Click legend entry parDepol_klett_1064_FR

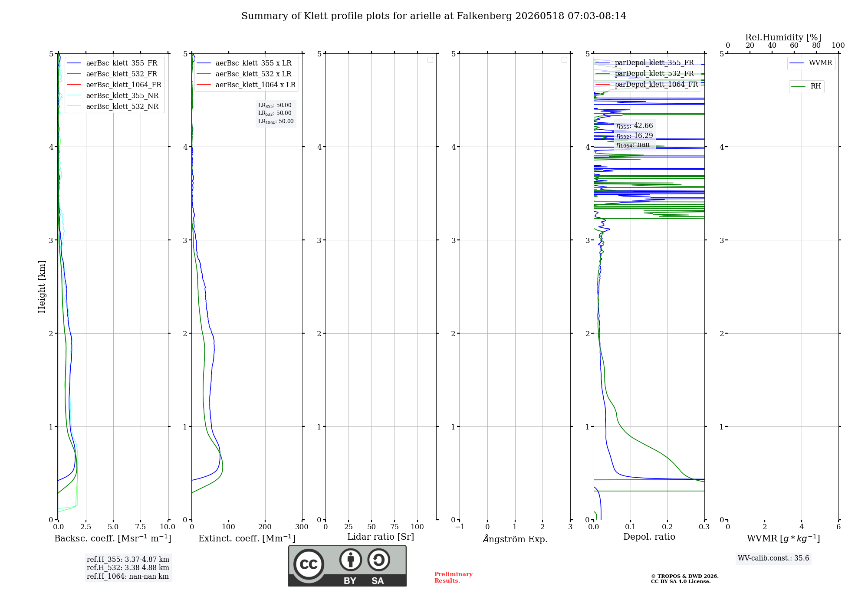pyautogui.click(x=647, y=85)
